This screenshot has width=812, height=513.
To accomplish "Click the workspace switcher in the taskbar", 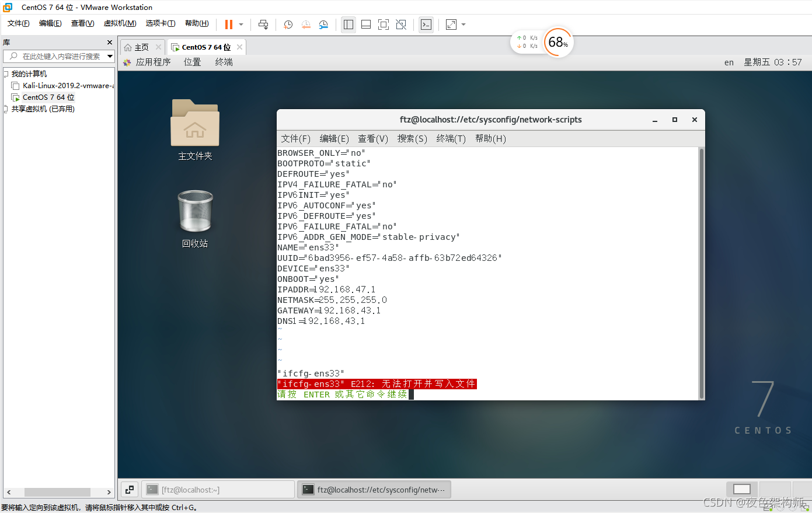I will (742, 489).
